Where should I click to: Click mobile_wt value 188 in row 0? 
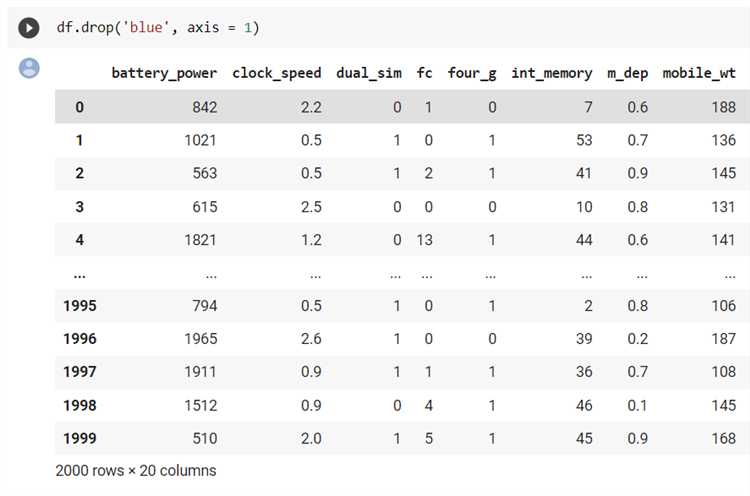(723, 107)
